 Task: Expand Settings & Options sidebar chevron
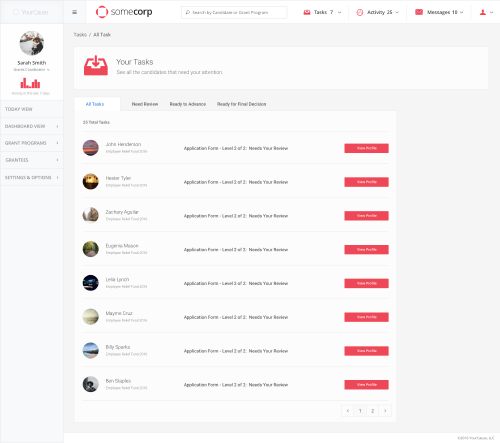[57, 177]
